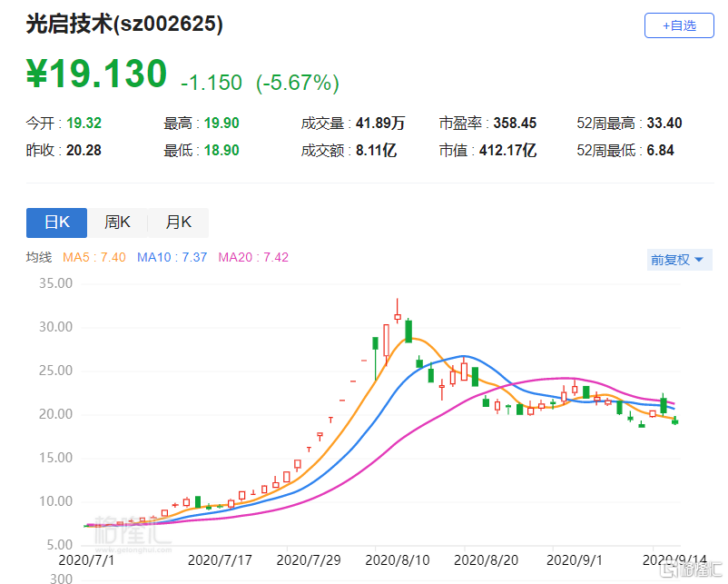Click previous close value 20.28
Image resolution: width=728 pixels, height=584 pixels.
click(x=84, y=151)
